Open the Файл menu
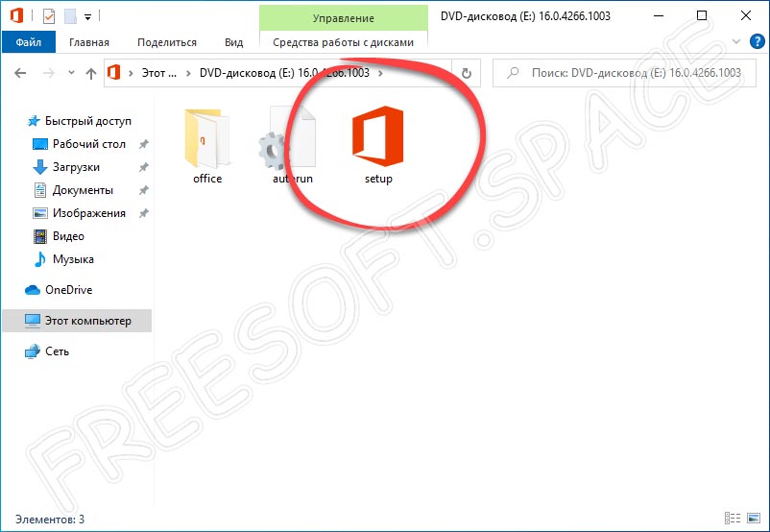This screenshot has width=770, height=532. click(28, 42)
